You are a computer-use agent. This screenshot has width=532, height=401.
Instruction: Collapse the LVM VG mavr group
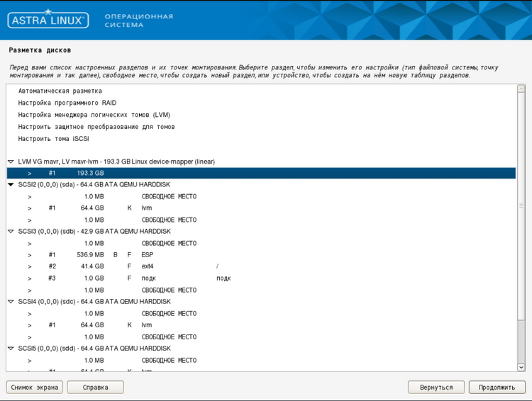click(11, 162)
